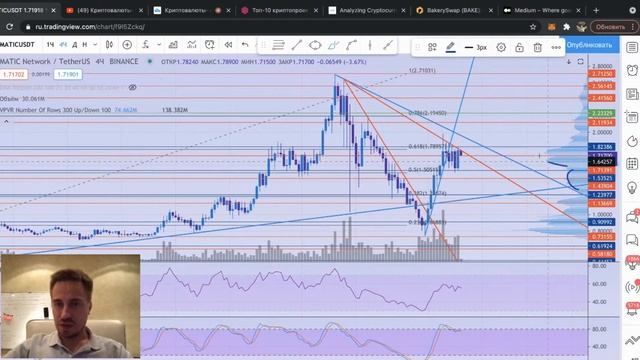Select the Н weekly timeframe

coord(84,44)
